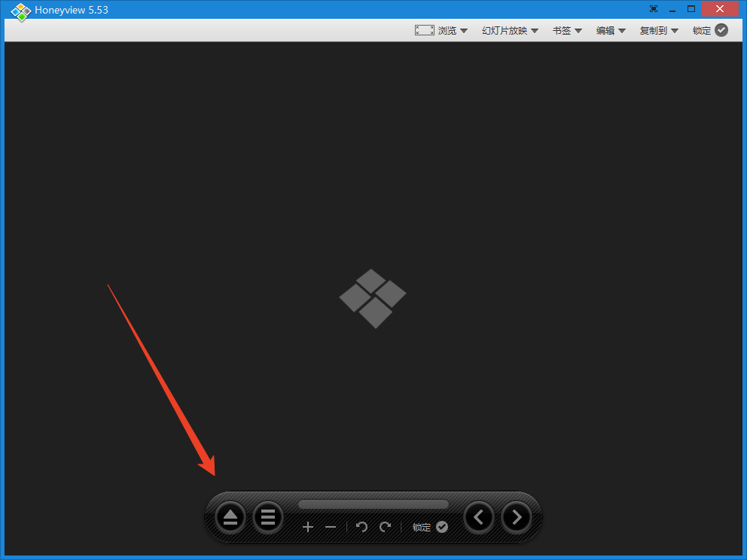Enter full screen from the title bar icon

pyautogui.click(x=653, y=9)
